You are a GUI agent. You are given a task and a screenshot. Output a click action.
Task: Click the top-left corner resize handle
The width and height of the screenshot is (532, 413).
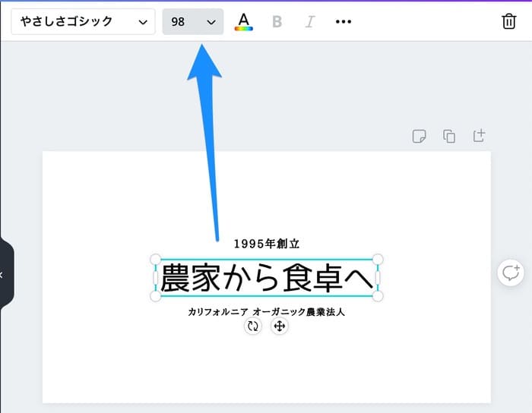pyautogui.click(x=156, y=260)
